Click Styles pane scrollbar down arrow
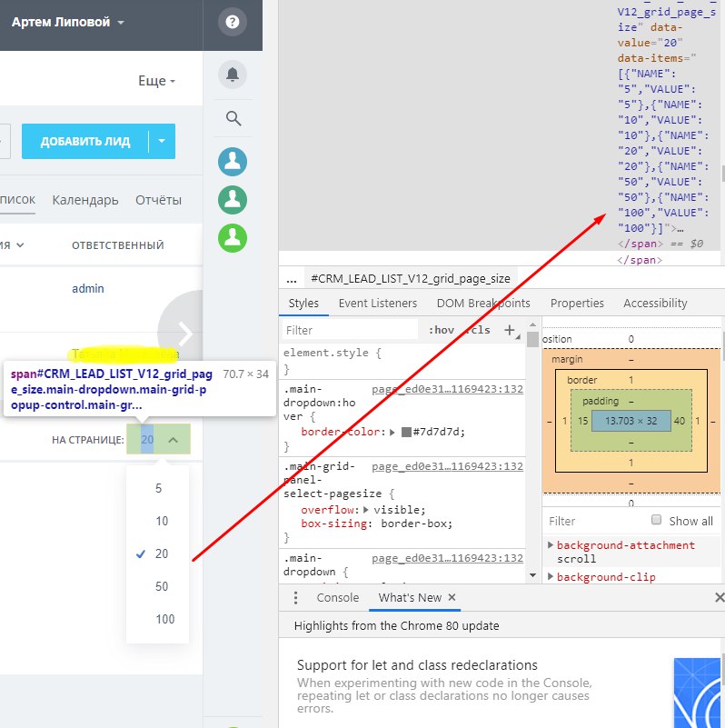Viewport: 725px width, 728px height. point(532,575)
